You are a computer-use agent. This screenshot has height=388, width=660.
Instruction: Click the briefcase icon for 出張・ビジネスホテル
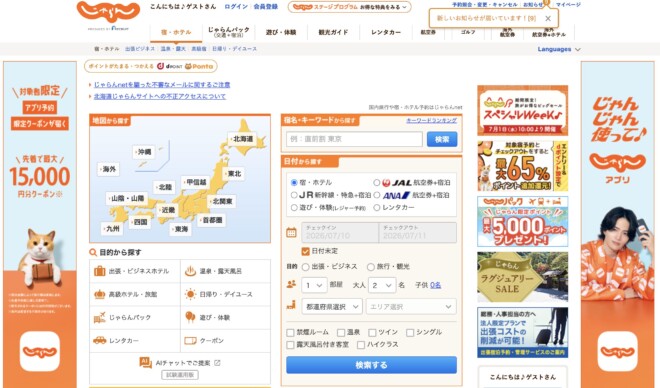click(x=100, y=271)
